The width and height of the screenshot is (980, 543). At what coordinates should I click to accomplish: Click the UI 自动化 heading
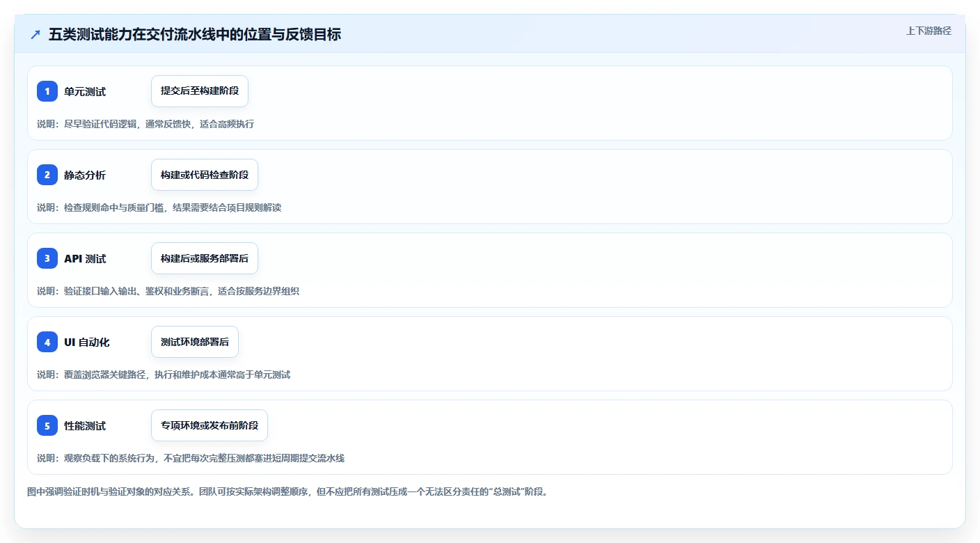pyautogui.click(x=87, y=343)
